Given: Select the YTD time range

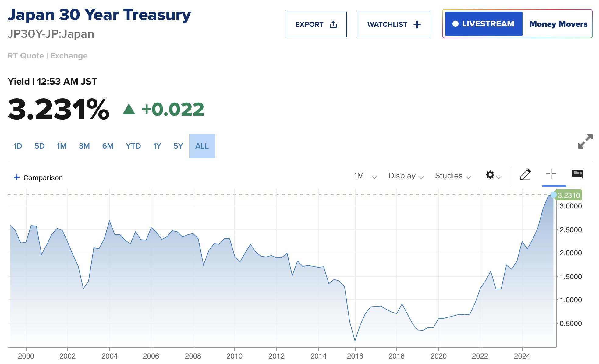Looking at the screenshot, I should click(x=133, y=146).
